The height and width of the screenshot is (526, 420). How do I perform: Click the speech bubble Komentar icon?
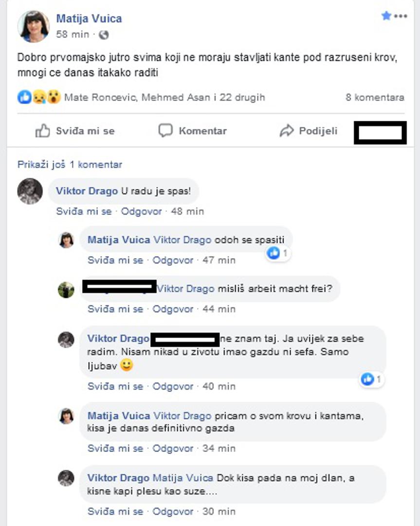[x=165, y=131]
